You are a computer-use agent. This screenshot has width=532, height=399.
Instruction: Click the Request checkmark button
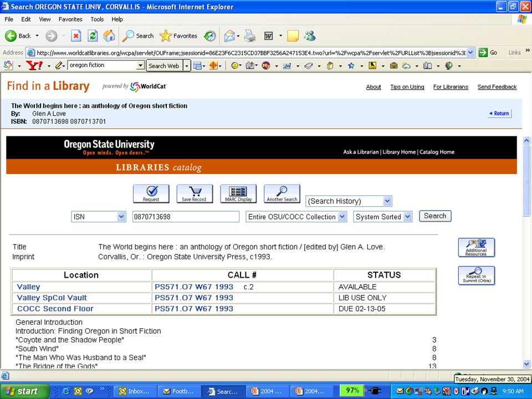[x=151, y=194]
